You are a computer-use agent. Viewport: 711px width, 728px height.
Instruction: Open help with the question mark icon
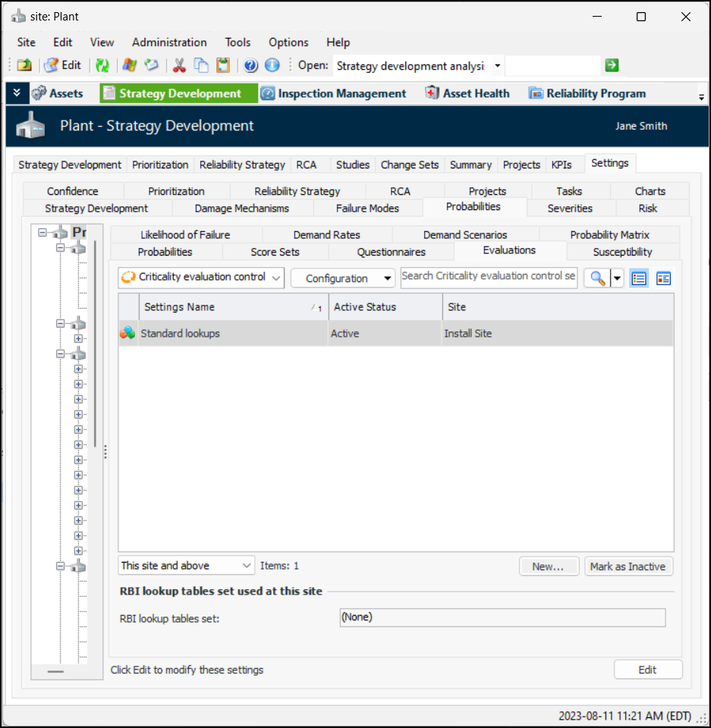(x=250, y=65)
